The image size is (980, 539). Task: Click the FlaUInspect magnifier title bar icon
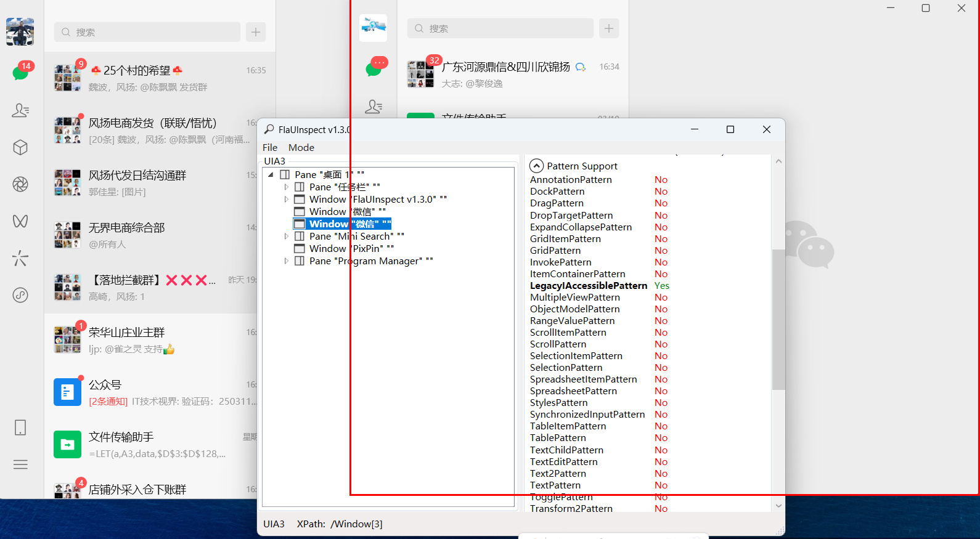[x=269, y=129]
